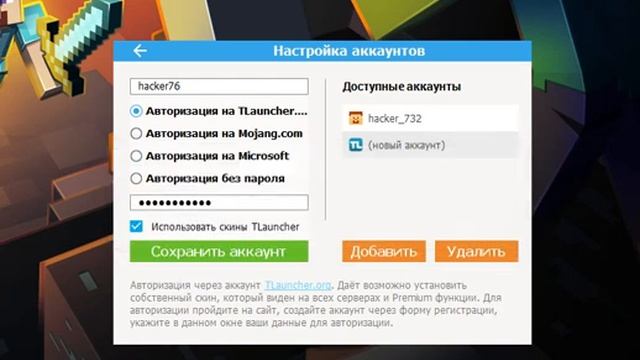Select Авторизация на TLauncher radio option

click(136, 111)
